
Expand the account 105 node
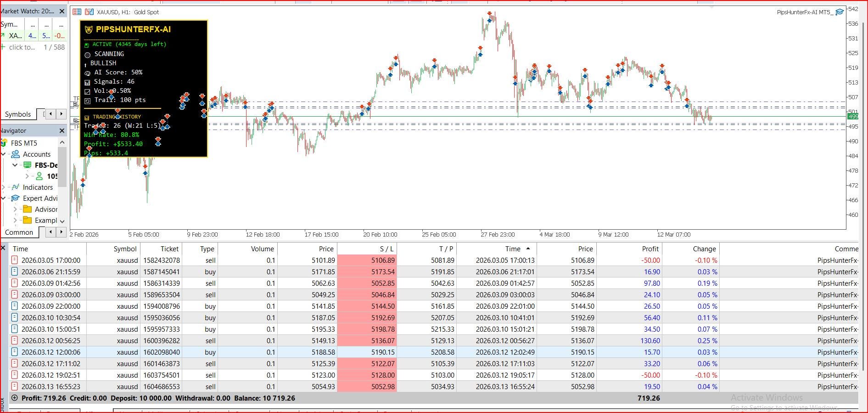[27, 176]
